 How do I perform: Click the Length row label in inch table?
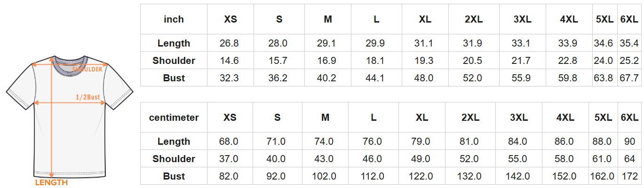pos(174,43)
